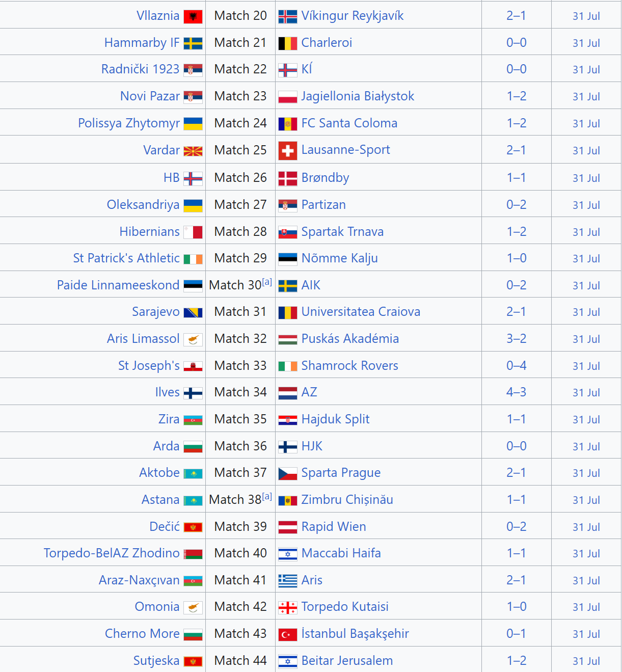Click the Czech flag beside Sparta Prague

(x=288, y=473)
